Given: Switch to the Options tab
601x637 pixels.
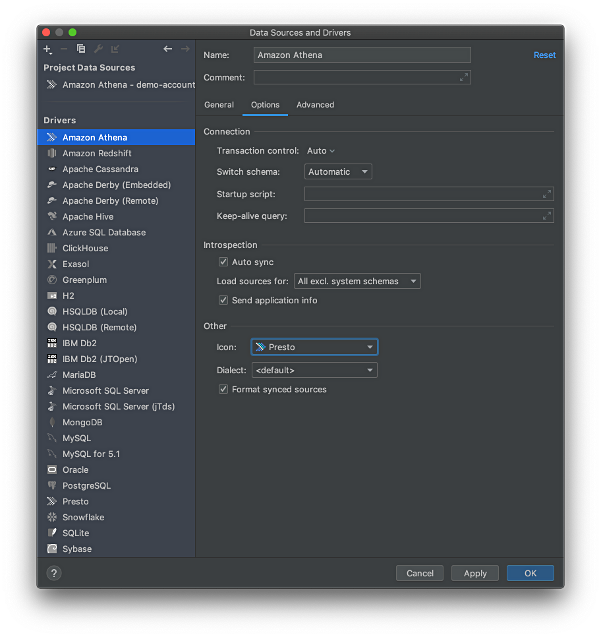Looking at the screenshot, I should (265, 105).
